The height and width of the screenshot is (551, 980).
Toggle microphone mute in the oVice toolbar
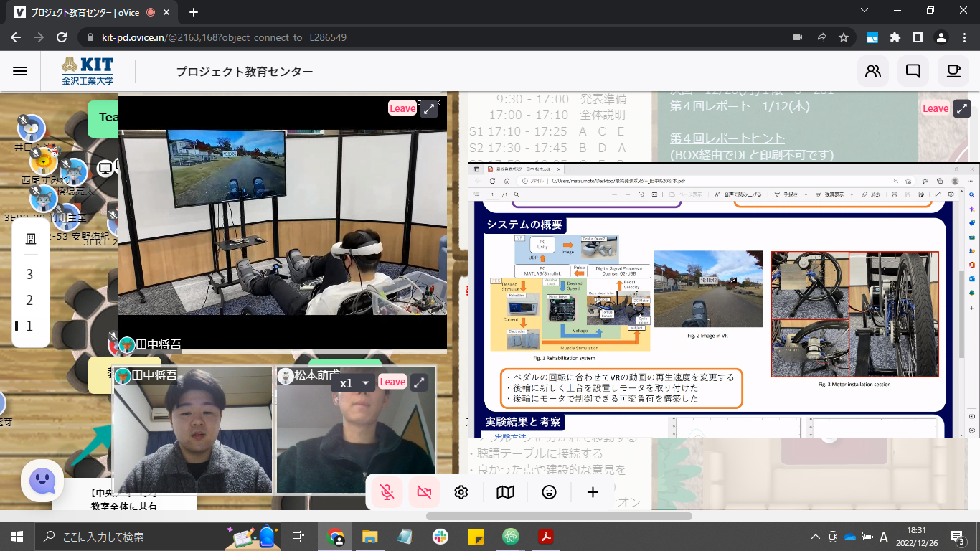(x=387, y=492)
